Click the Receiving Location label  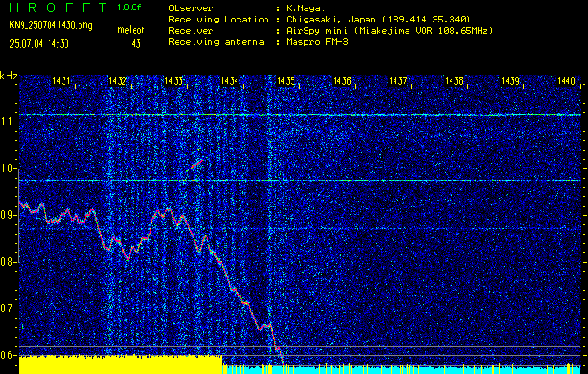(219, 19)
